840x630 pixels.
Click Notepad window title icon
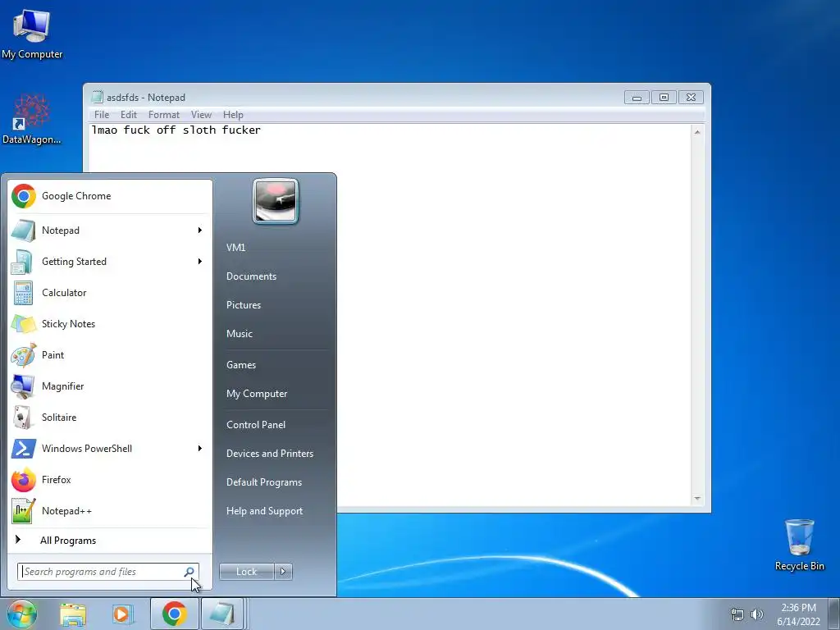(97, 97)
